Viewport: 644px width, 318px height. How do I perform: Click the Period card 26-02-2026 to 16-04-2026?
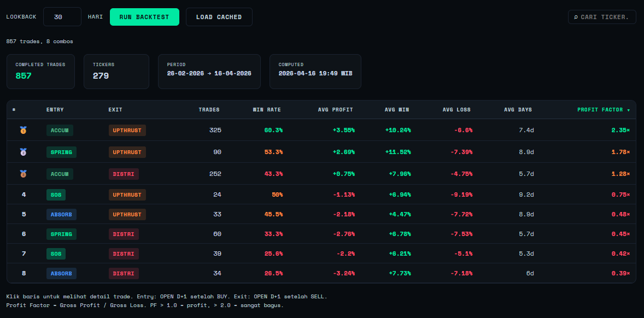coord(209,72)
